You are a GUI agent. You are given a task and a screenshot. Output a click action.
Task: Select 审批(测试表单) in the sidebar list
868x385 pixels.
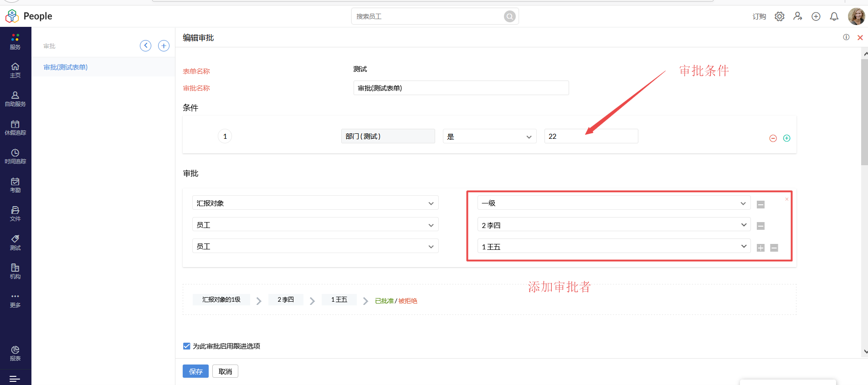[x=66, y=67]
